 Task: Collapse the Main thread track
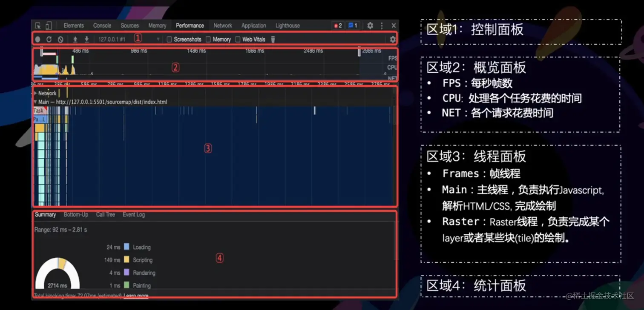point(35,102)
